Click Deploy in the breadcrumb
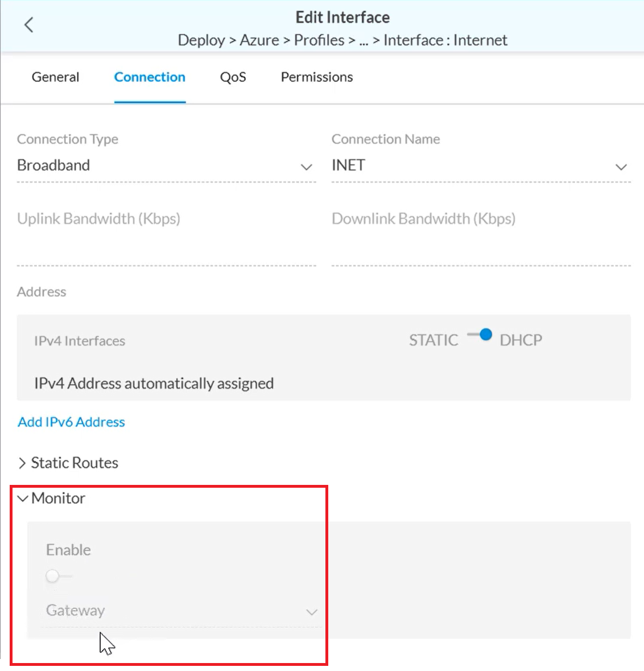The image size is (644, 671). [201, 40]
